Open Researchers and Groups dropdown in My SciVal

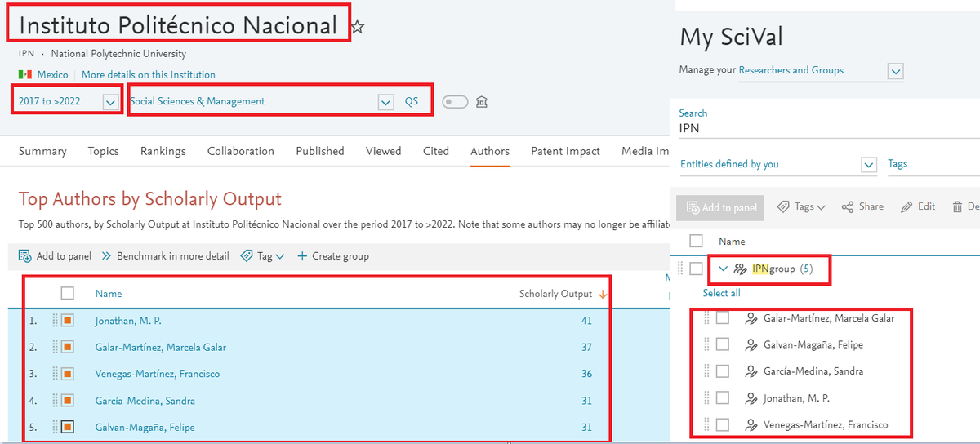[896, 71]
